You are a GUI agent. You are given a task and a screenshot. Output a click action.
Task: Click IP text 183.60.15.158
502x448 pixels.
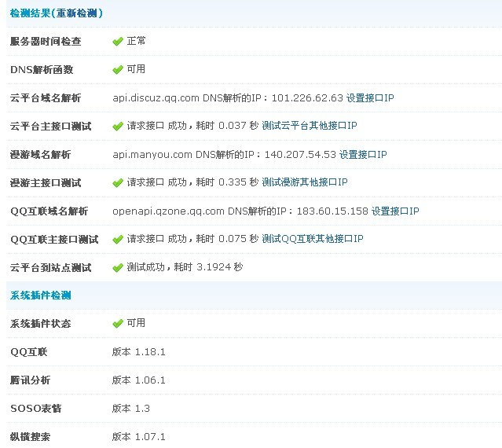pos(332,211)
